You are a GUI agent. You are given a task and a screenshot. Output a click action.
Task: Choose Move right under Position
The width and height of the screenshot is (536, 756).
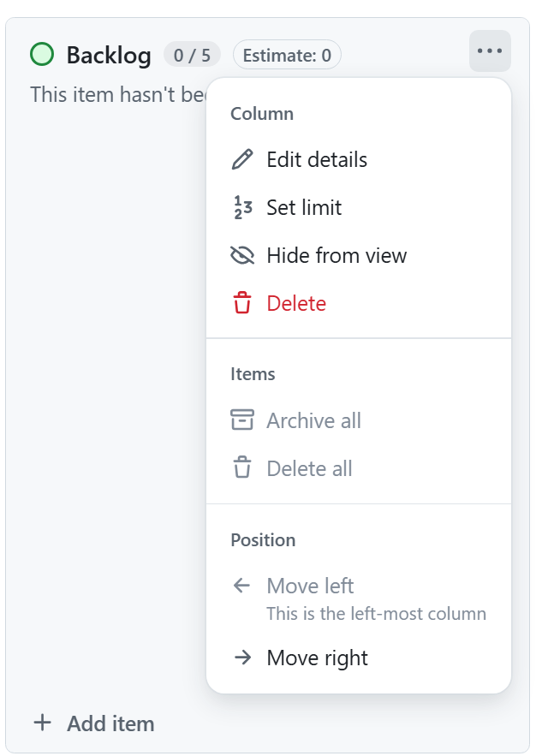pos(317,658)
